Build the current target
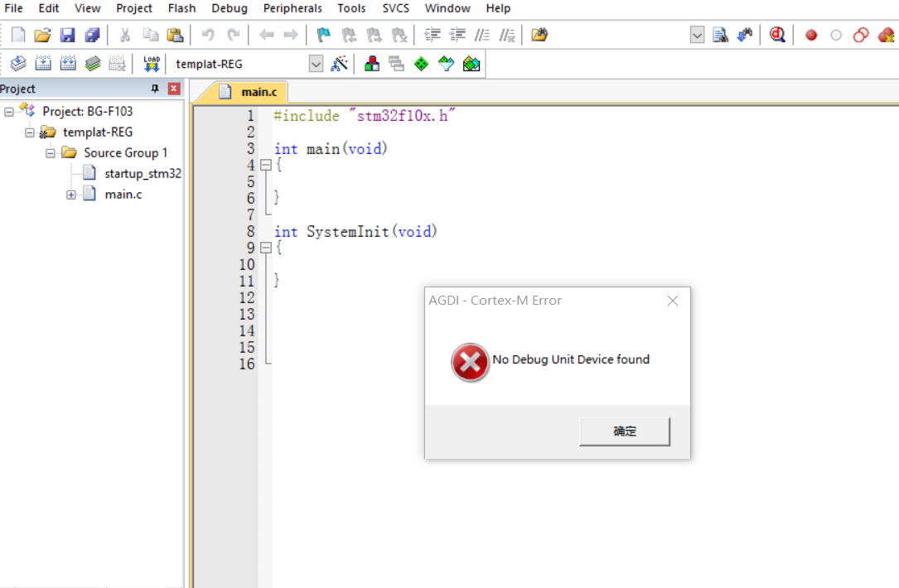This screenshot has height=588, width=899. click(42, 63)
